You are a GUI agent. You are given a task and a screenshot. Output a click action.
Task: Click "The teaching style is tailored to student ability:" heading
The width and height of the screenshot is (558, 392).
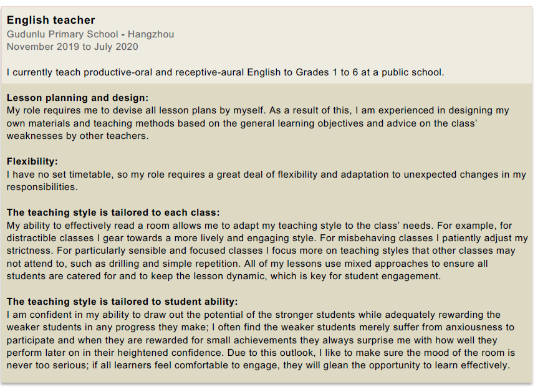pos(122,302)
